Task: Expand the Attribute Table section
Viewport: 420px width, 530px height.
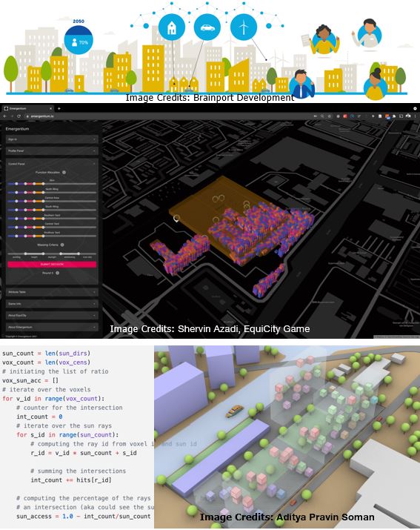Action: (52, 292)
